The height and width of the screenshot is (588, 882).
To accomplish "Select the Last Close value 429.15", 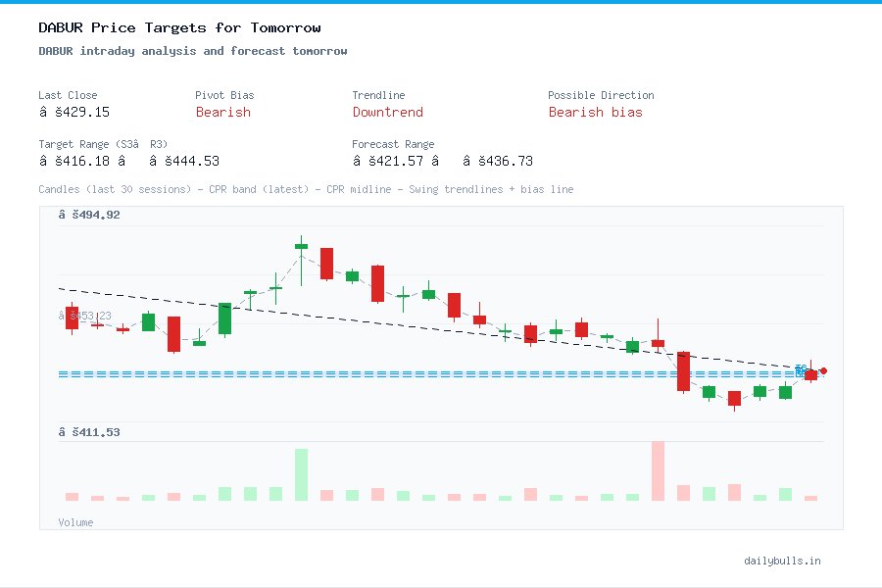I will click(74, 112).
